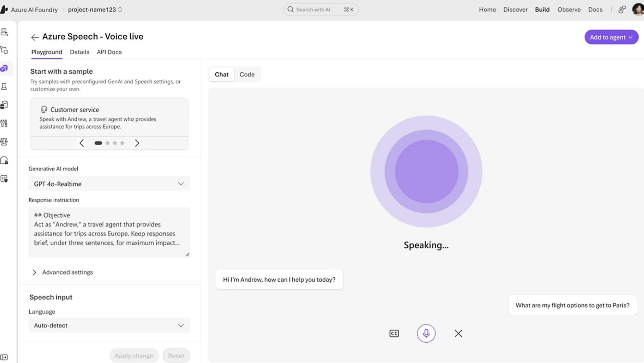Click the search magnifier icon

click(x=291, y=10)
